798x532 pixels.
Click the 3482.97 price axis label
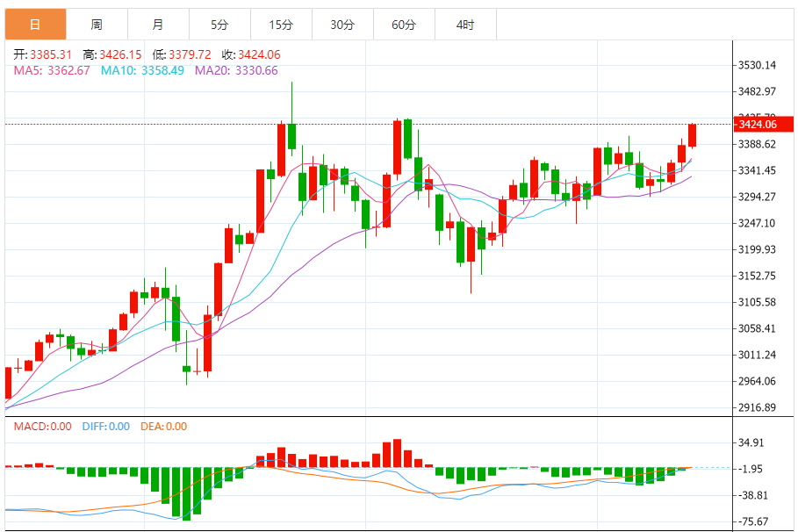[x=758, y=91]
